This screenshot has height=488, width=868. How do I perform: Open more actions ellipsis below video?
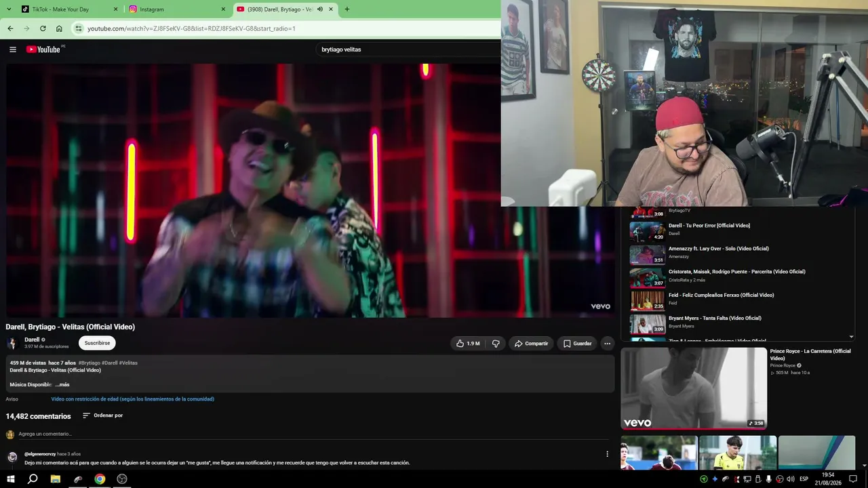607,344
